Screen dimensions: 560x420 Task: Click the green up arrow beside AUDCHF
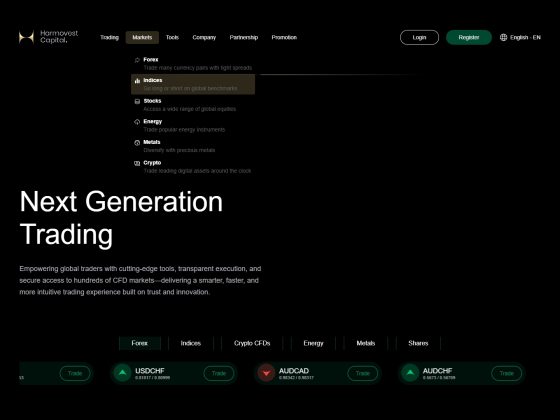[x=410, y=373]
